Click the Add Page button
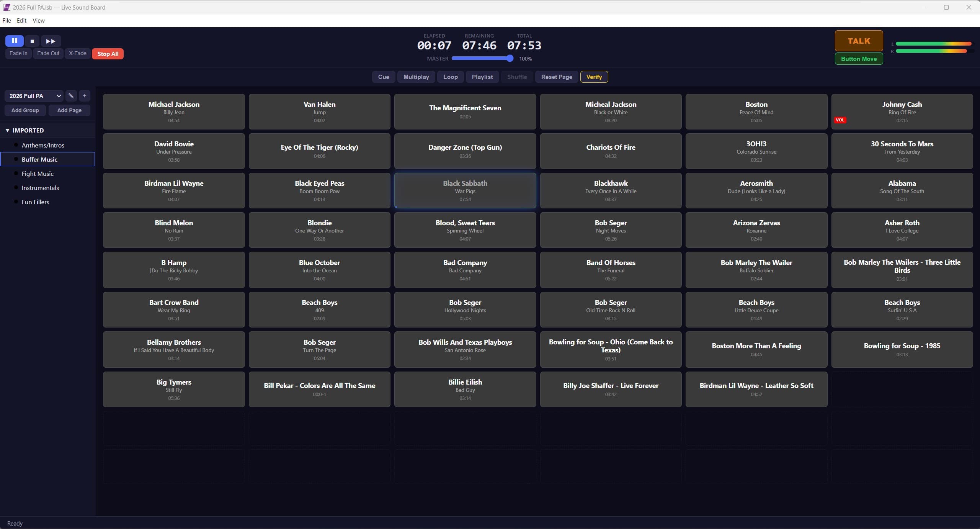Screen dimensions: 980x529 pos(69,110)
